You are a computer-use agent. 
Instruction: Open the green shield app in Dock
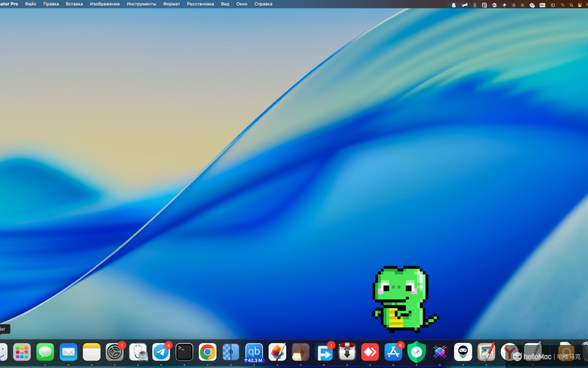(417, 352)
